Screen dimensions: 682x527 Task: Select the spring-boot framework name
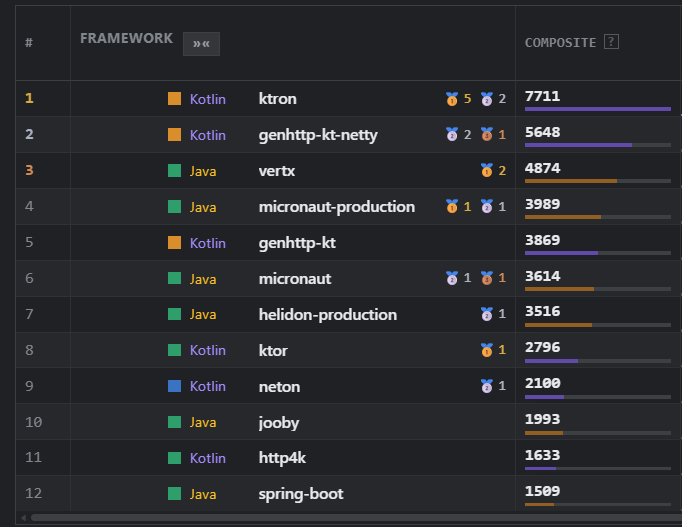click(301, 494)
